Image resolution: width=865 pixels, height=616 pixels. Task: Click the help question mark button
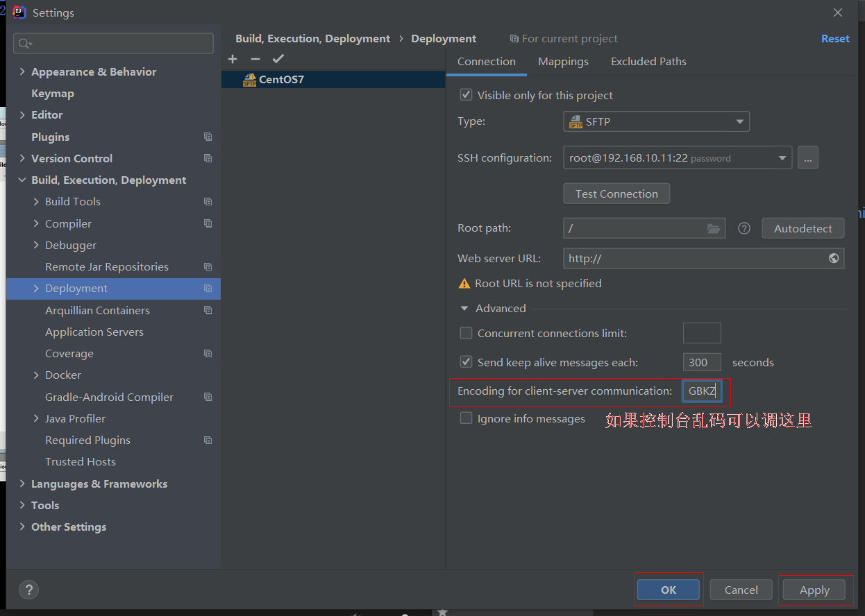coord(28,590)
